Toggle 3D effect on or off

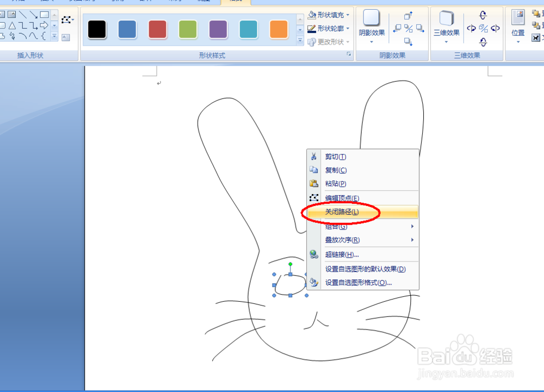pos(483,28)
